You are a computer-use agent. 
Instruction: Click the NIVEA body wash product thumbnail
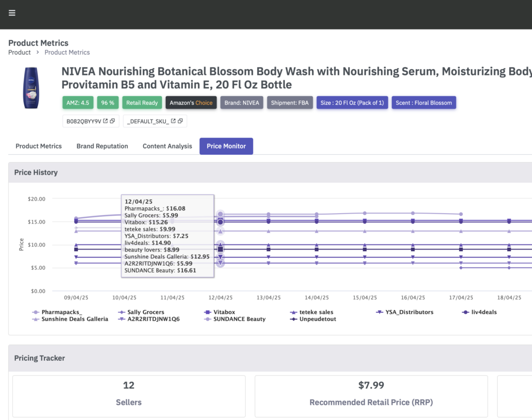(31, 88)
